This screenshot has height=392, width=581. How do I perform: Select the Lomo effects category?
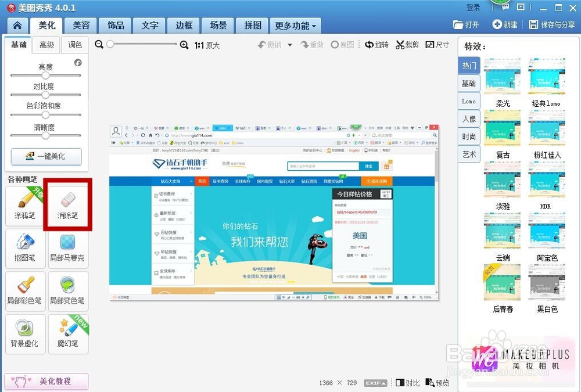click(x=469, y=101)
